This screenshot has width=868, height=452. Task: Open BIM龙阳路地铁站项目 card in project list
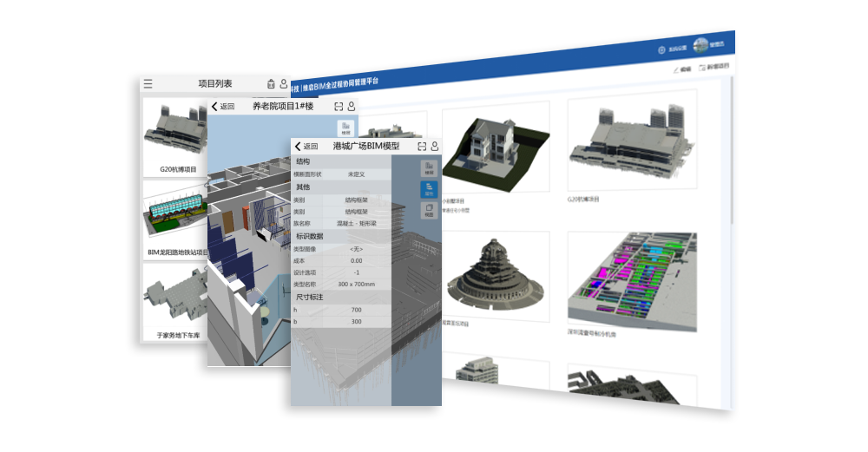pos(175,219)
